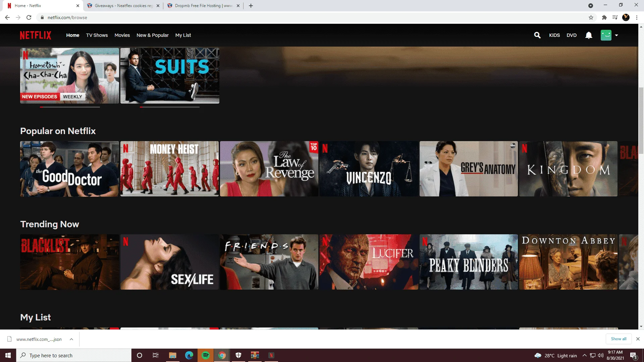Open My List in navigation
This screenshot has width=644, height=362.
click(x=183, y=35)
